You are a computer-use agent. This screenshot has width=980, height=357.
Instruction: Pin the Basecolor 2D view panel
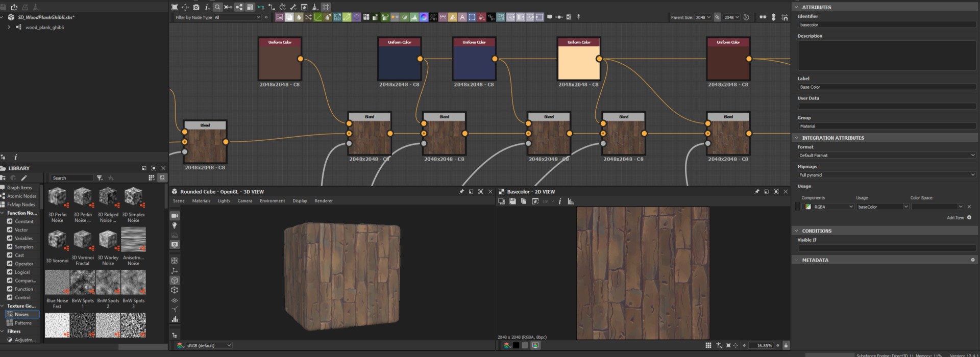[756, 192]
